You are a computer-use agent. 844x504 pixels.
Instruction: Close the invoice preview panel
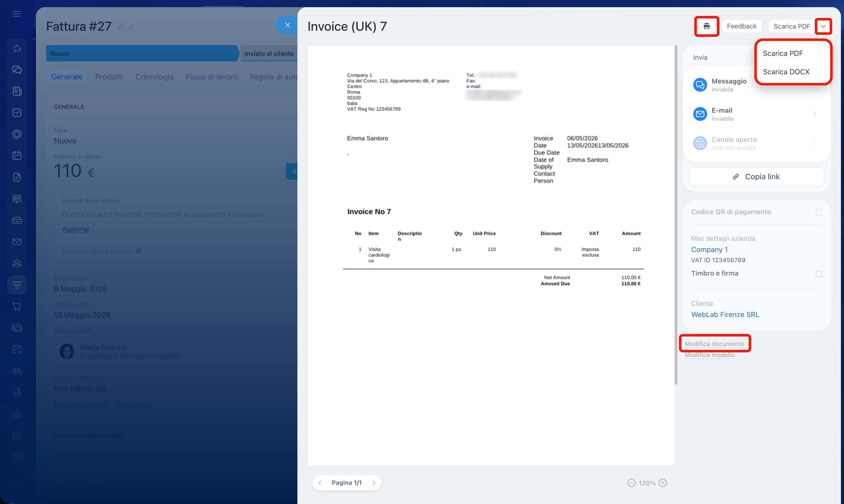point(287,25)
